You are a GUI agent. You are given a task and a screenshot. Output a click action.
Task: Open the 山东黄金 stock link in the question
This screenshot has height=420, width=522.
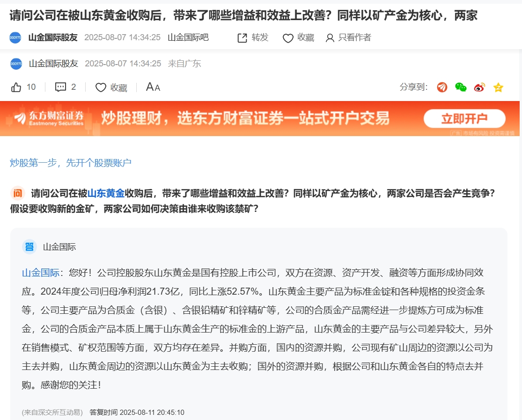106,193
